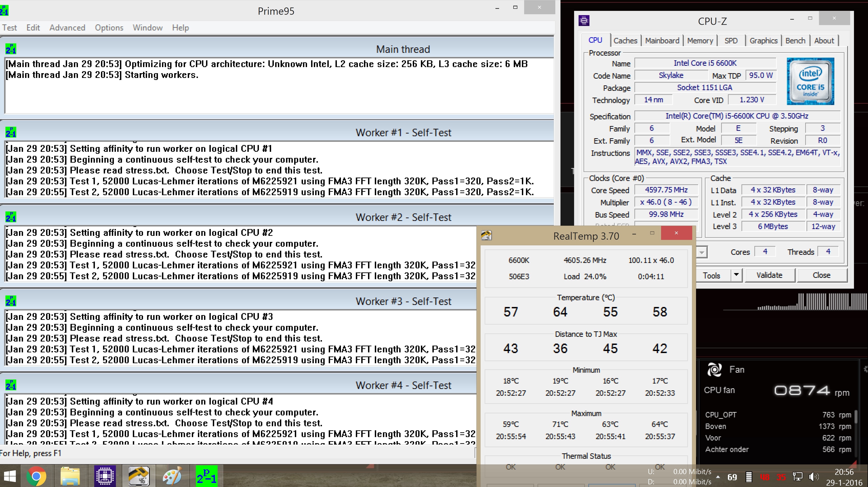Viewport: 868px width, 487px height.
Task: Switch to the Memory tab in CPU-Z
Action: click(700, 41)
